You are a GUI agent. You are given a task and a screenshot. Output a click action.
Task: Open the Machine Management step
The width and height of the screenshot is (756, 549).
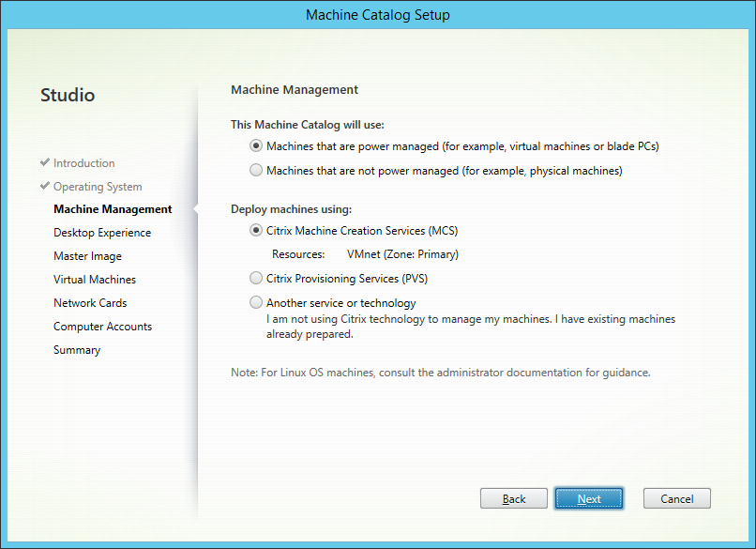[113, 209]
